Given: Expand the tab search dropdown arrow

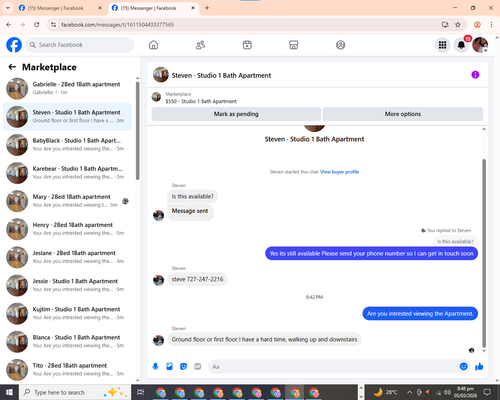Looking at the screenshot, I should 7,8.
